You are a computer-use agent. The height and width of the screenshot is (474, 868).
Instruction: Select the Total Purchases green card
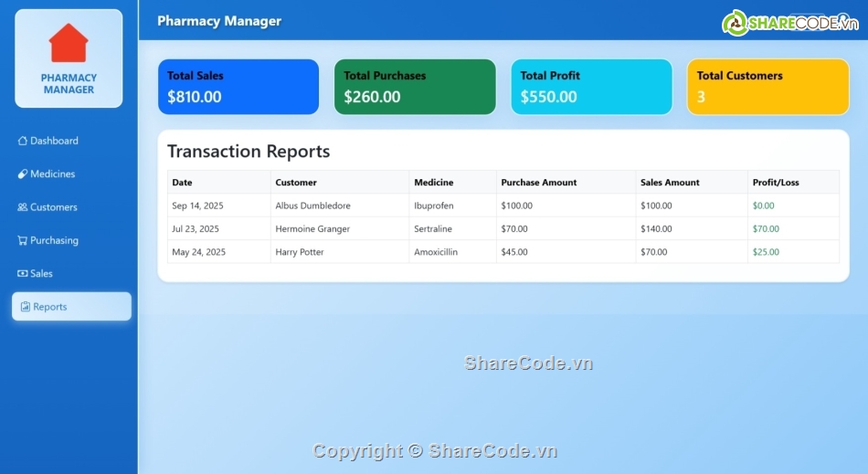(415, 87)
